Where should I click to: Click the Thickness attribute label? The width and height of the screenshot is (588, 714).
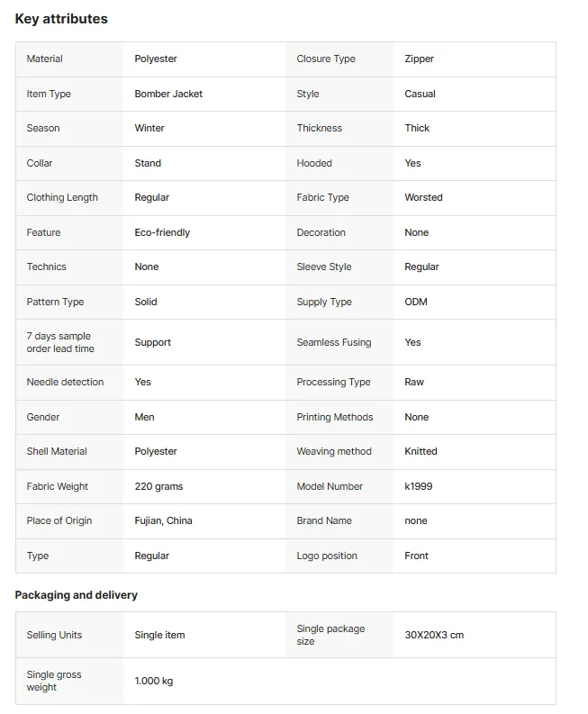320,128
